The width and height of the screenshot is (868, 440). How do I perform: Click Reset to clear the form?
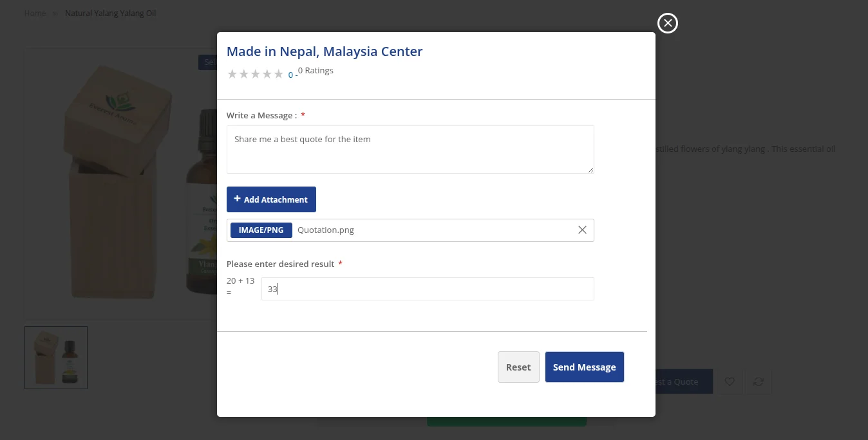[518, 367]
